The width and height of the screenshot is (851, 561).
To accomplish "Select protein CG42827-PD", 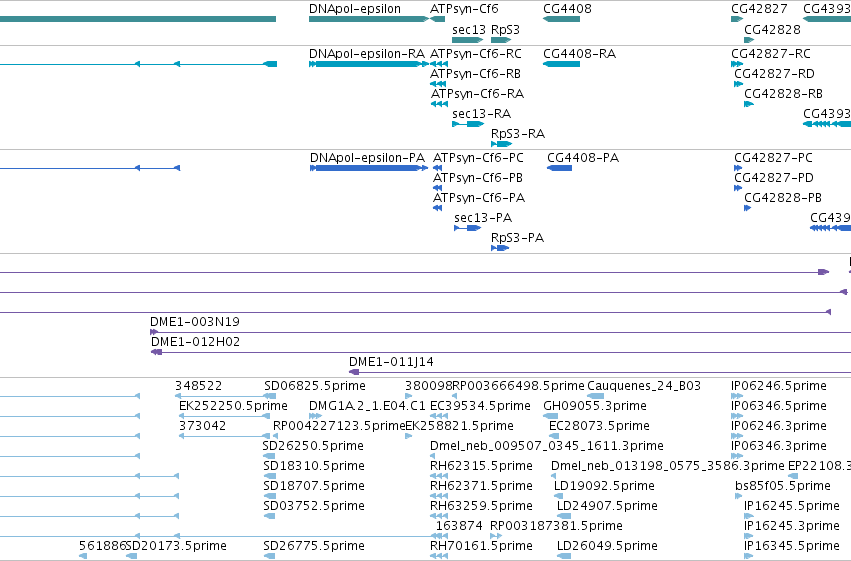I will (738, 188).
